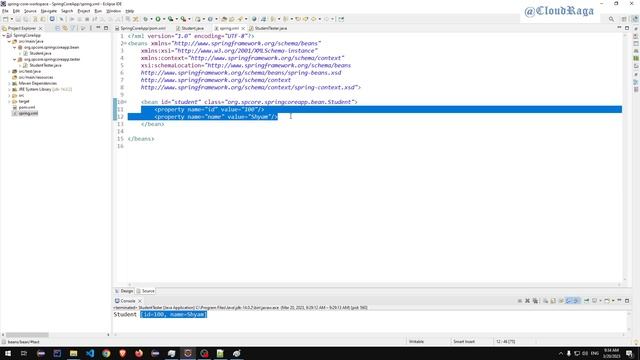Switch to the Design tab of XML editor
This screenshot has width=640, height=360.
tap(124, 291)
